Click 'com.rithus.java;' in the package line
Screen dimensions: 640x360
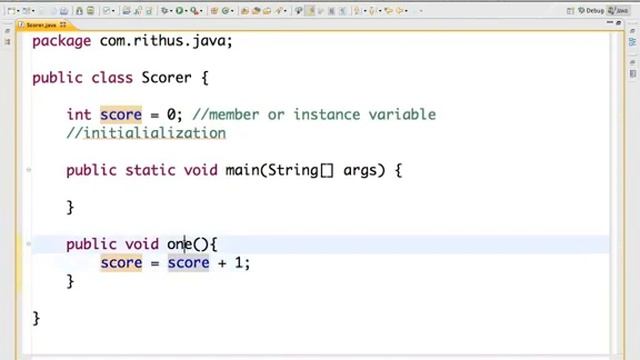pyautogui.click(x=166, y=41)
